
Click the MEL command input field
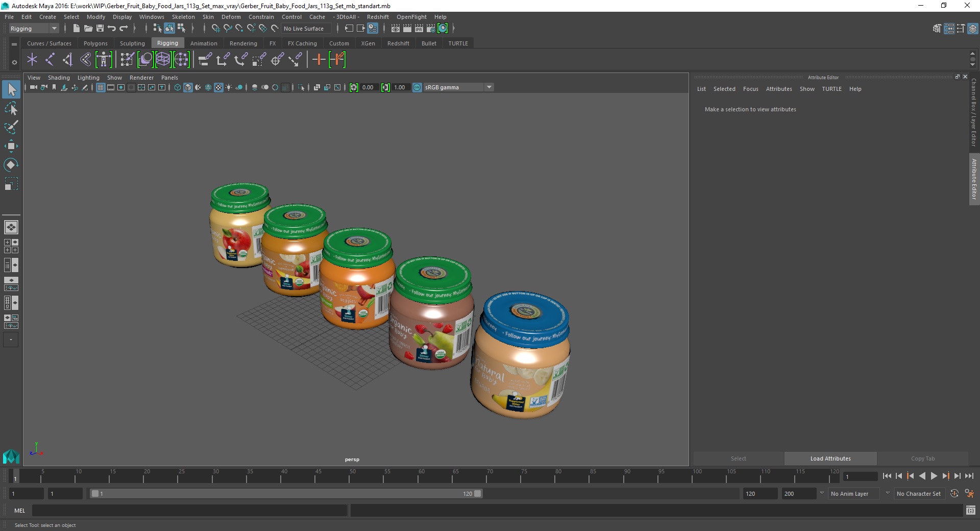tap(190, 510)
